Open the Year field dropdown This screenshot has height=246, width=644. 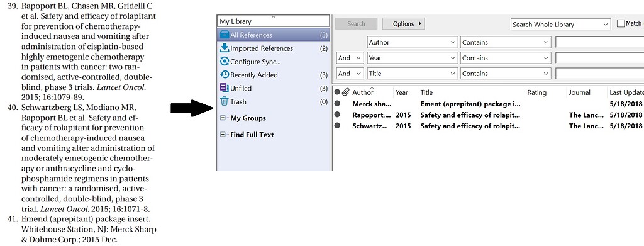pos(413,58)
